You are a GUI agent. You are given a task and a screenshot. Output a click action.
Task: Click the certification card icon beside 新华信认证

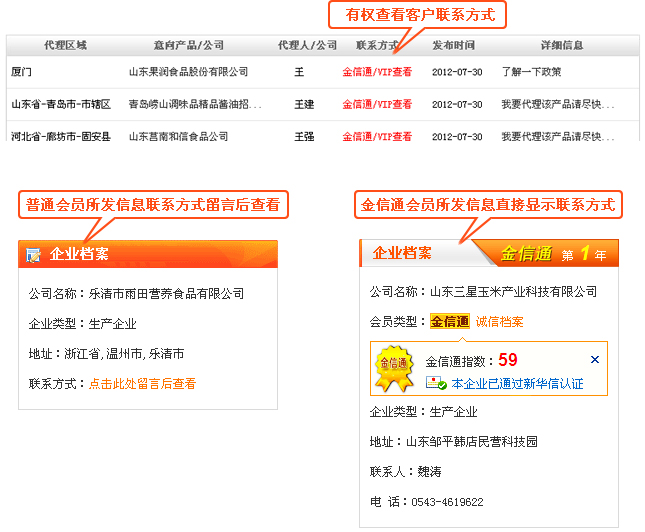[436, 383]
